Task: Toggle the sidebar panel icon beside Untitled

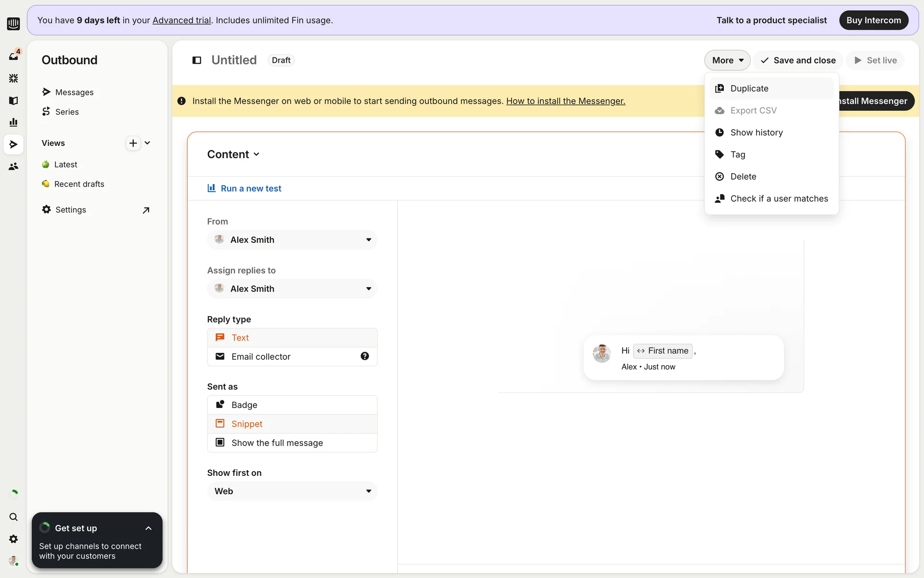Action: [197, 60]
